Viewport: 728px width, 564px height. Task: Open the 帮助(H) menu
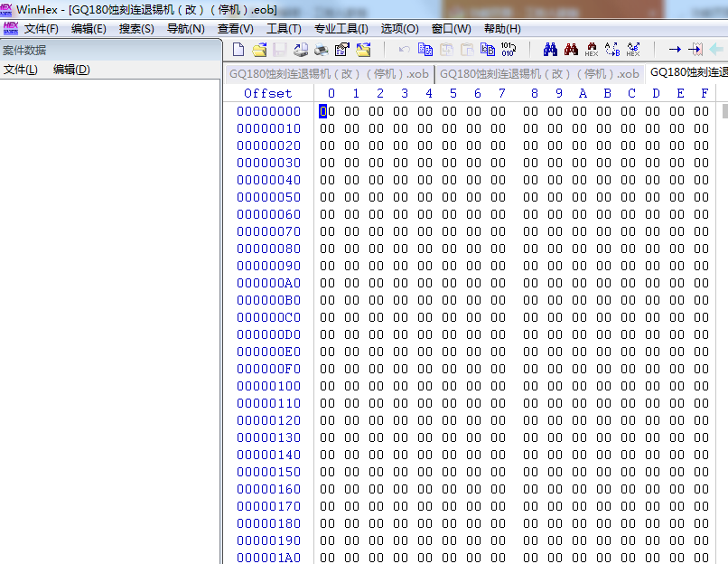[502, 29]
